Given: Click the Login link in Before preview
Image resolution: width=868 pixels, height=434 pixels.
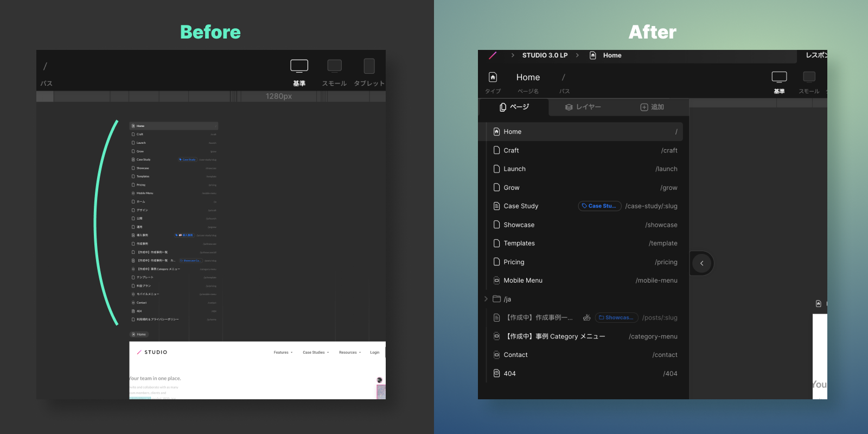Looking at the screenshot, I should (375, 353).
